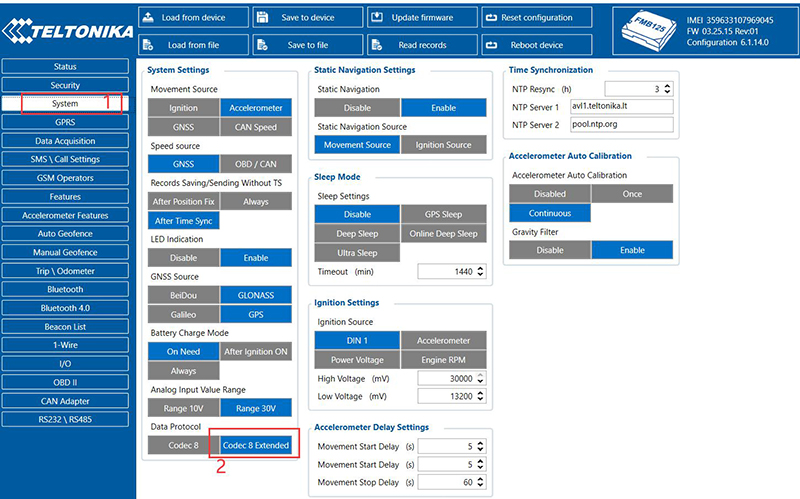Click the NTP Server 1 input field
The width and height of the screenshot is (800, 499).
(620, 106)
